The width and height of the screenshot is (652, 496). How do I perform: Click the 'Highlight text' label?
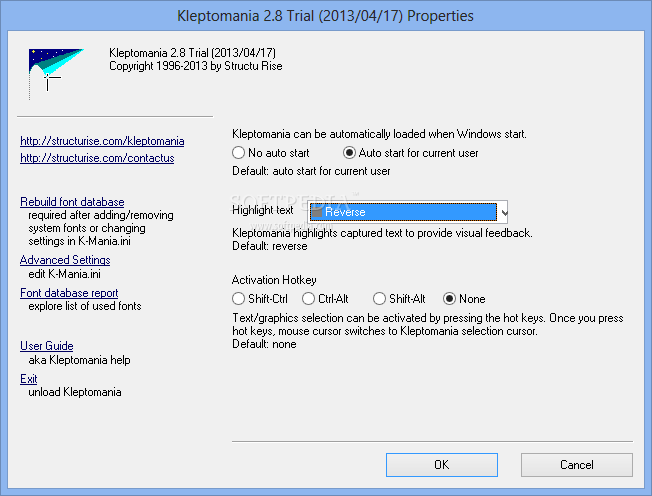[263, 210]
